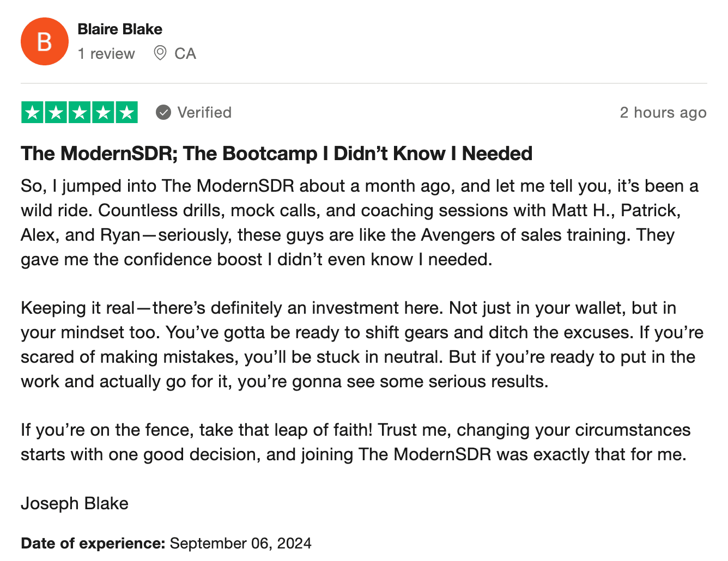
Task: Click the first green rating star
Action: click(x=33, y=113)
